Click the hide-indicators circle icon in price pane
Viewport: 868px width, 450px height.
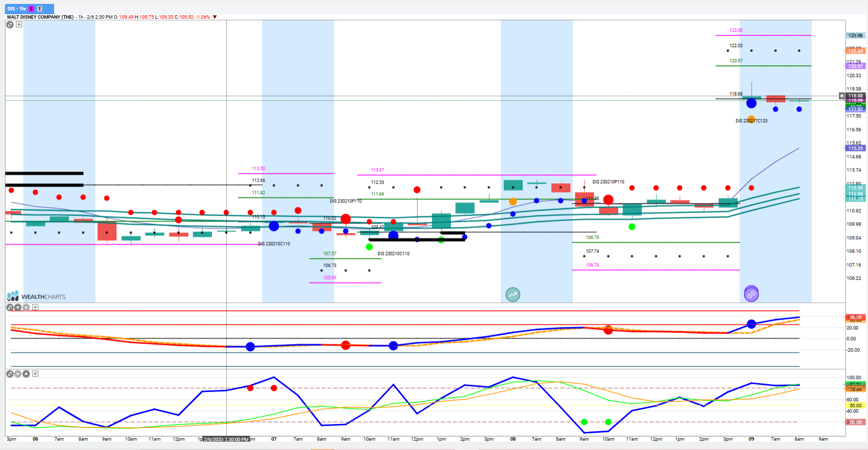click(10, 25)
